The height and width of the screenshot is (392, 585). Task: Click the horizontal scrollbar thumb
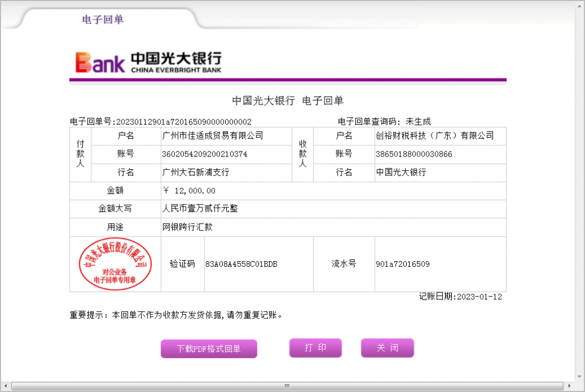[287, 386]
